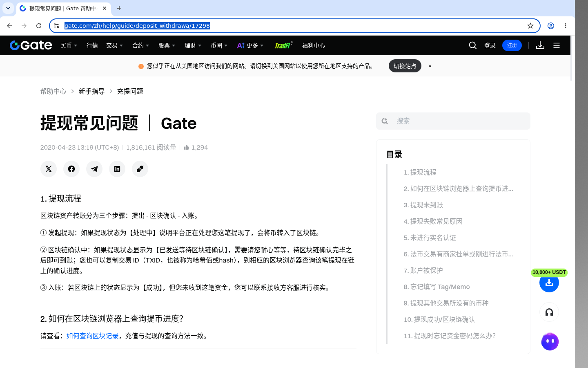Click the browser forward arrow
This screenshot has height=368, width=588.
[24, 26]
